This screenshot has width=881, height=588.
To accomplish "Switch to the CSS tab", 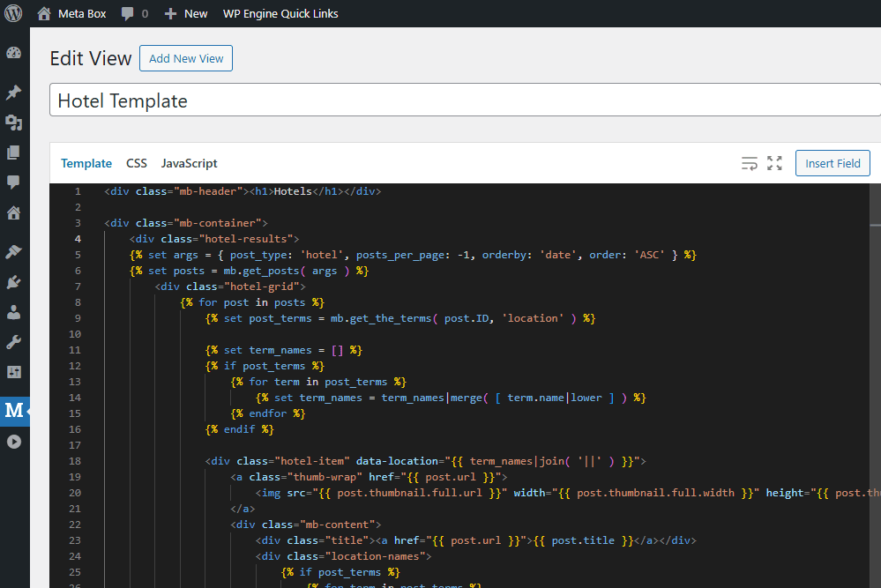I will click(136, 163).
